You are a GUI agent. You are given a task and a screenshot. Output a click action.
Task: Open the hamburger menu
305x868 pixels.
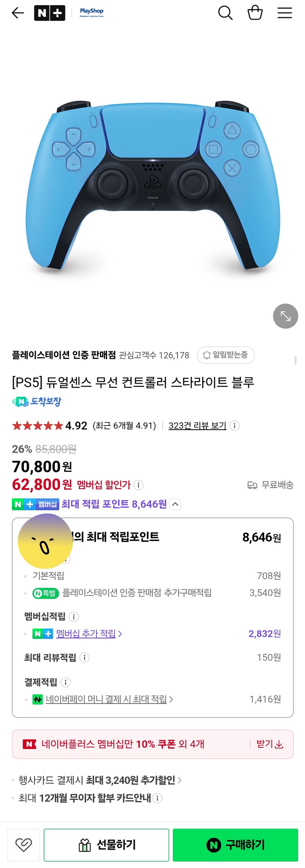point(285,13)
